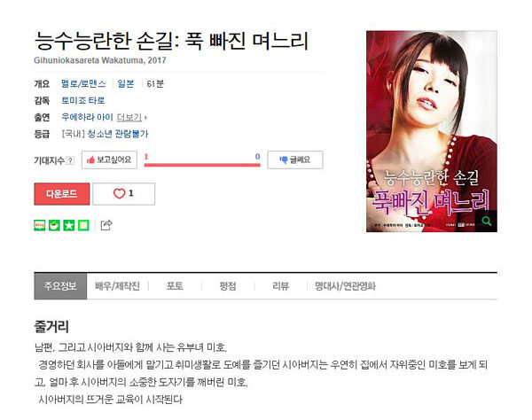Click the green star bookmark icon
The image size is (532, 420).
click(x=69, y=225)
